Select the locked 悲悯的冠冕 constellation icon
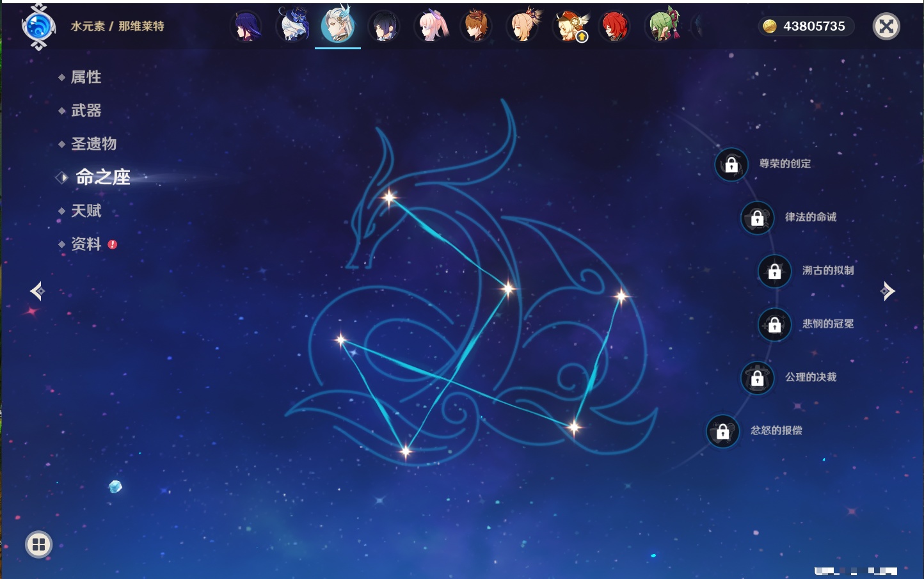Viewport: 924px width, 579px height. coord(774,324)
